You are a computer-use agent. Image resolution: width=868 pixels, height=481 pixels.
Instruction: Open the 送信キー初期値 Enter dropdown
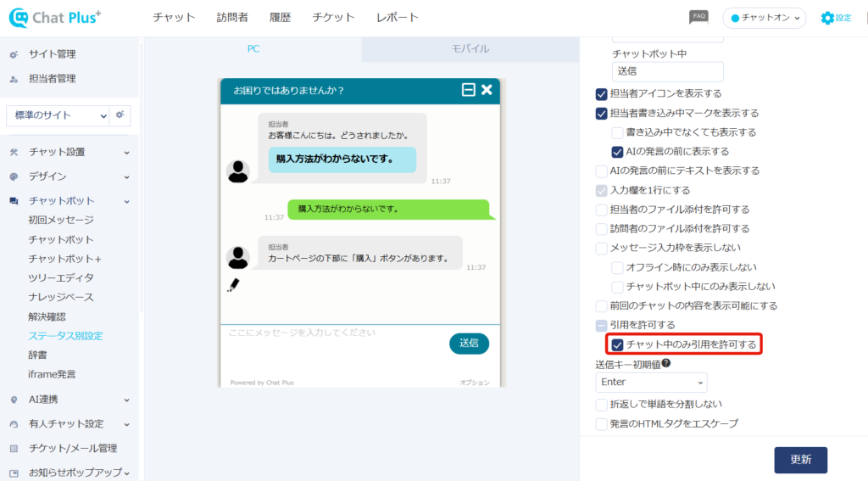click(x=651, y=383)
